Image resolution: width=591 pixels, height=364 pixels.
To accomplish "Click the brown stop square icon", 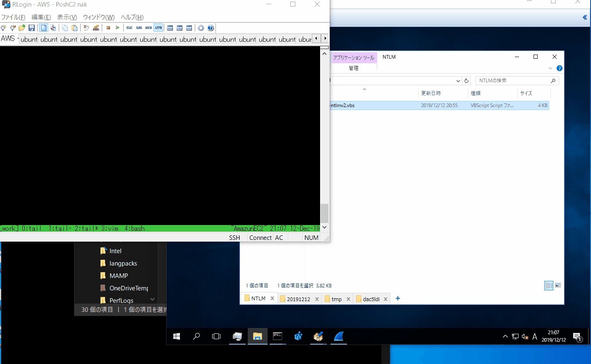I will pyautogui.click(x=108, y=28).
